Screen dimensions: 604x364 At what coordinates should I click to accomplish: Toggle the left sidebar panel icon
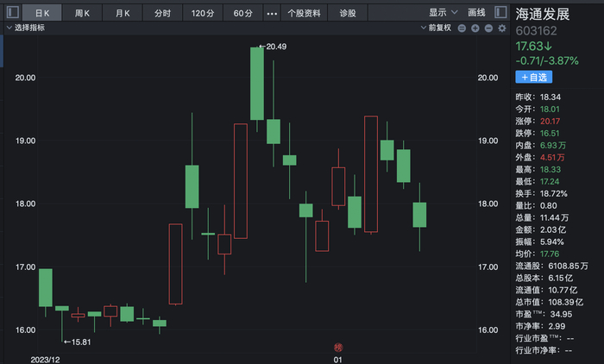tap(12, 13)
